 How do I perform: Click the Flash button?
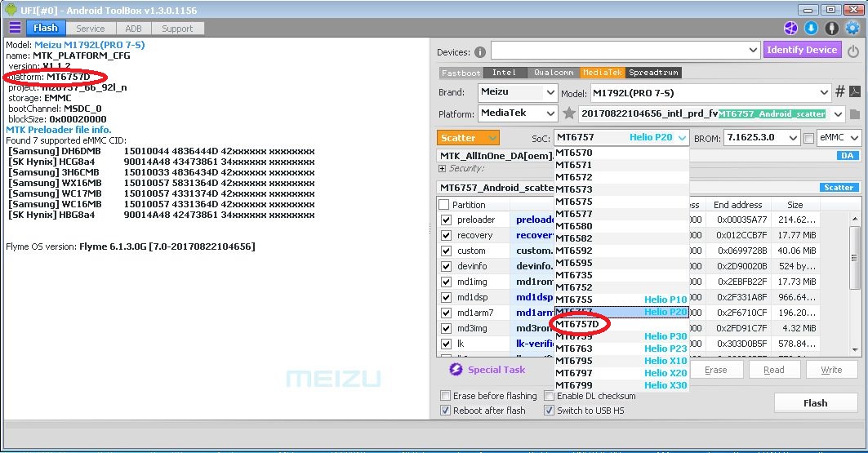pos(816,403)
